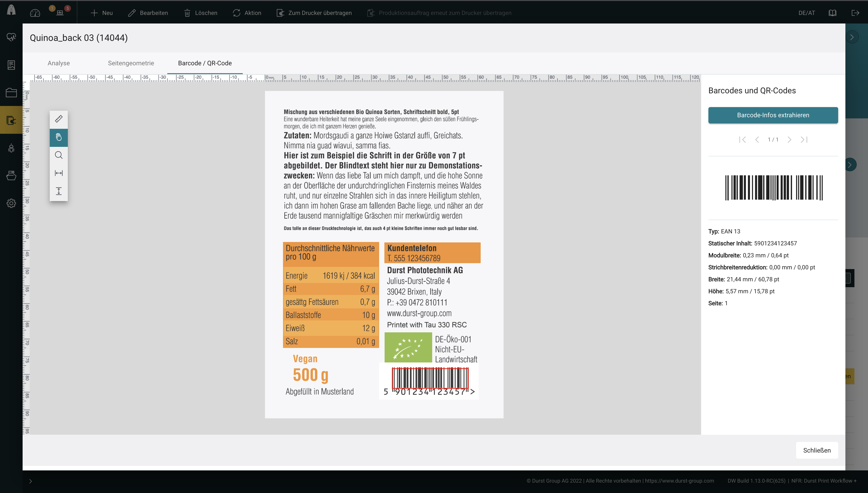
Task: Click Bearbeiten in the top toolbar
Action: [x=148, y=13]
